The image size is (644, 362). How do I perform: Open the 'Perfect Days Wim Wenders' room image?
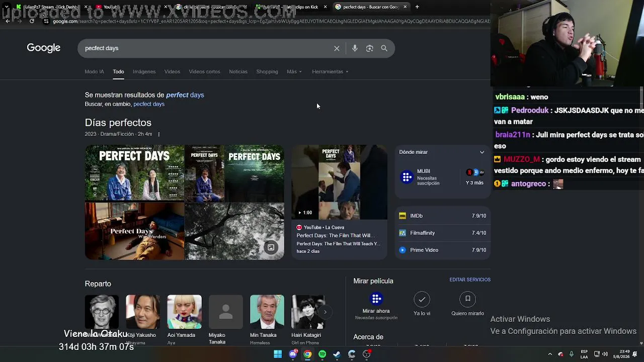(134, 231)
